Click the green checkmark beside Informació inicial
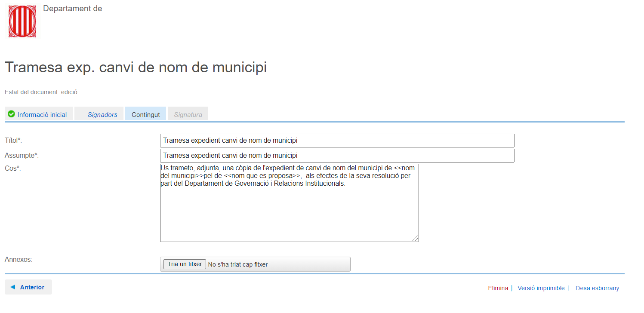 click(x=12, y=114)
